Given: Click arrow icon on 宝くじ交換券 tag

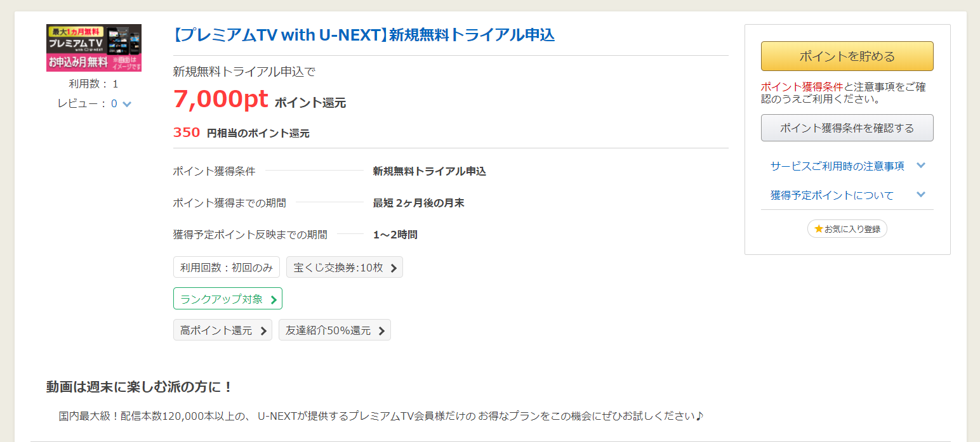Looking at the screenshot, I should click(x=394, y=268).
